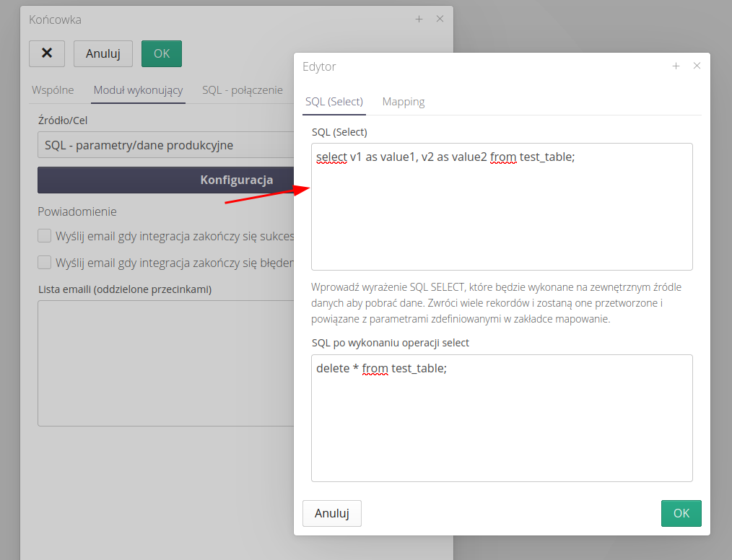Screen dimensions: 732x560
Task: Select the SQL (Select) tab
Action: [334, 102]
